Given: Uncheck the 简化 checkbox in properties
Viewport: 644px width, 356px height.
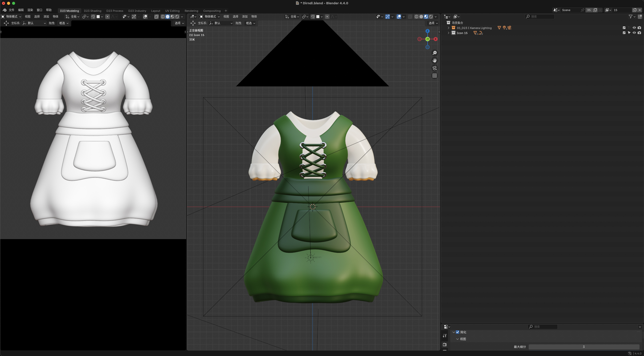Looking at the screenshot, I should (458, 332).
